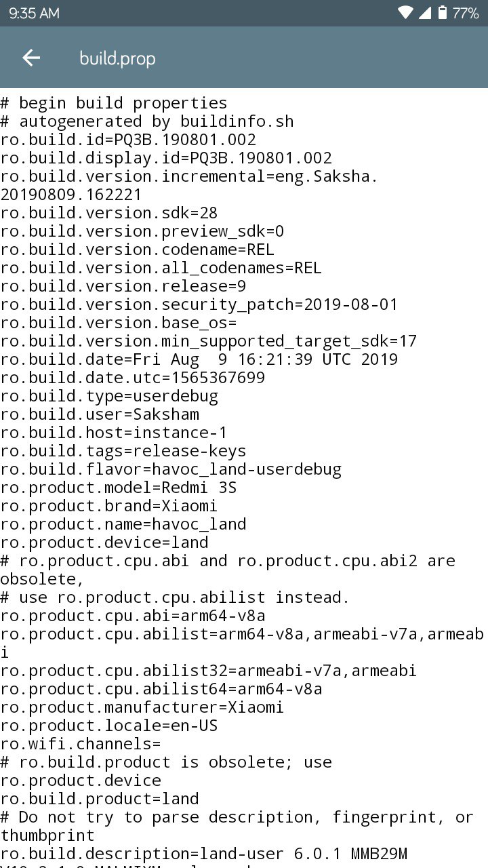Screen dimensions: 488x868
Task: Tap the ro.product.brand=Xiaomi line
Action: click(109, 506)
